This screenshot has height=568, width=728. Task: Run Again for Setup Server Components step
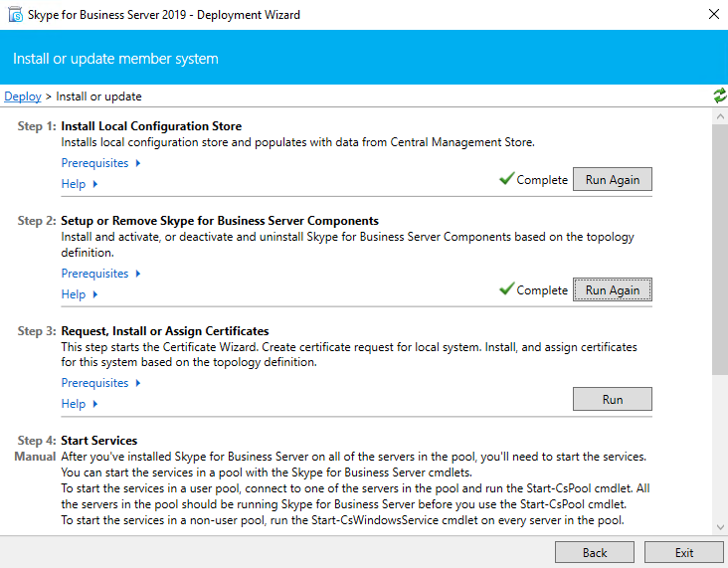(x=612, y=289)
